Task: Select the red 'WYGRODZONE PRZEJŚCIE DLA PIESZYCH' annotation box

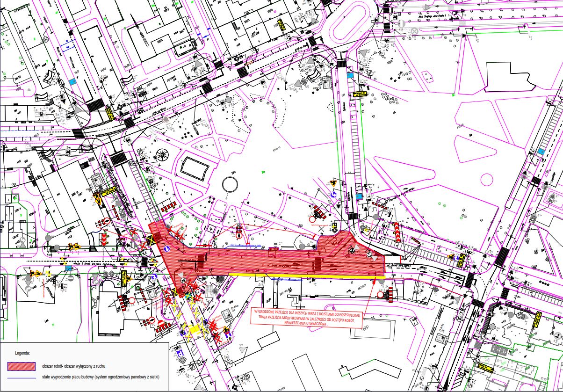Action: point(307,318)
